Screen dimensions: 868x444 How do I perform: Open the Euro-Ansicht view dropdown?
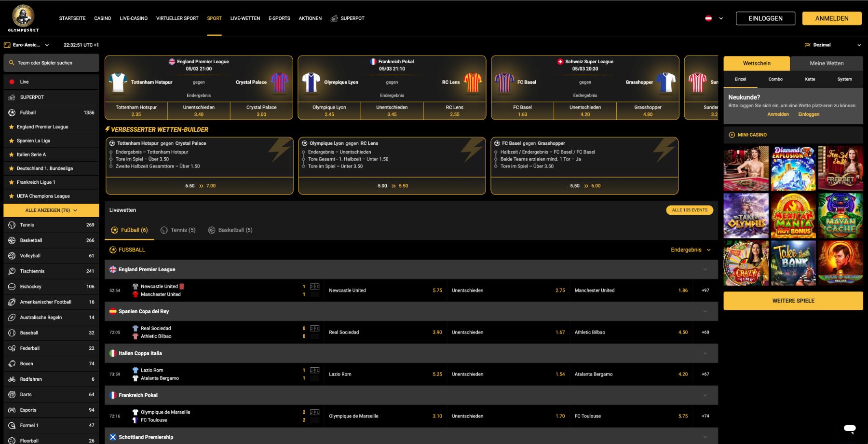[27, 45]
